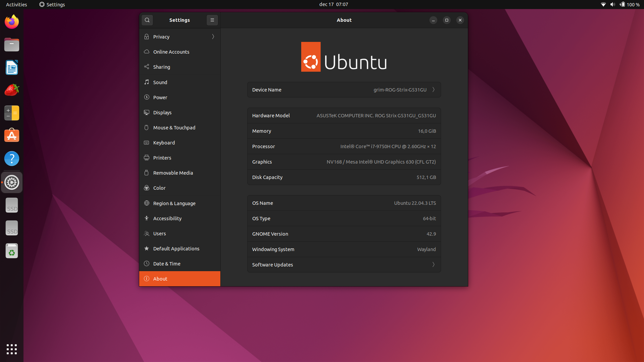
Task: Click the Displays monitor icon
Action: (147, 112)
